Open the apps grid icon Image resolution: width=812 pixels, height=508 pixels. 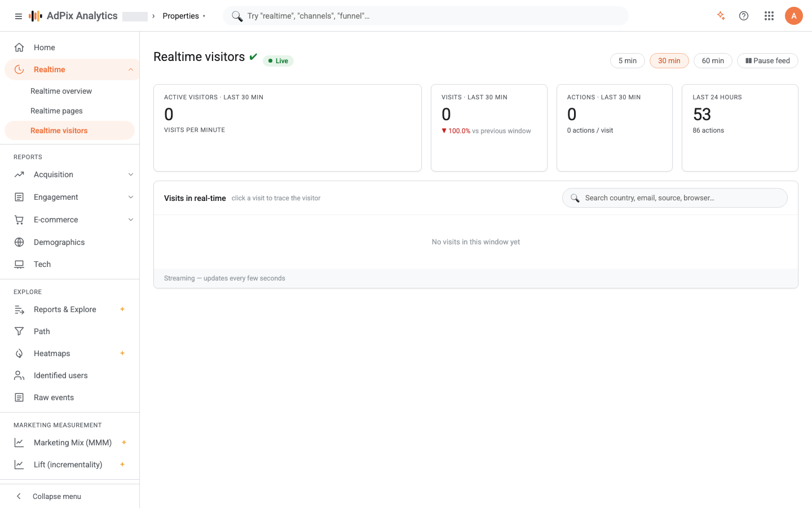coord(769,16)
